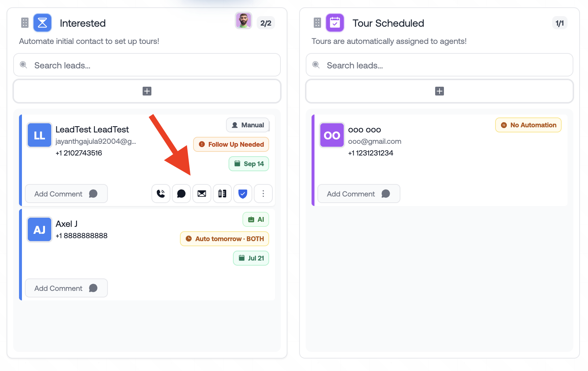Open the No Automation badge on ooo card

(528, 125)
